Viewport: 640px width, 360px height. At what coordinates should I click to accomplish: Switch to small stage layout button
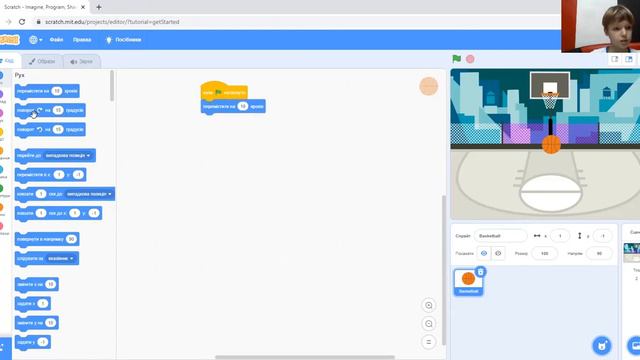615,60
